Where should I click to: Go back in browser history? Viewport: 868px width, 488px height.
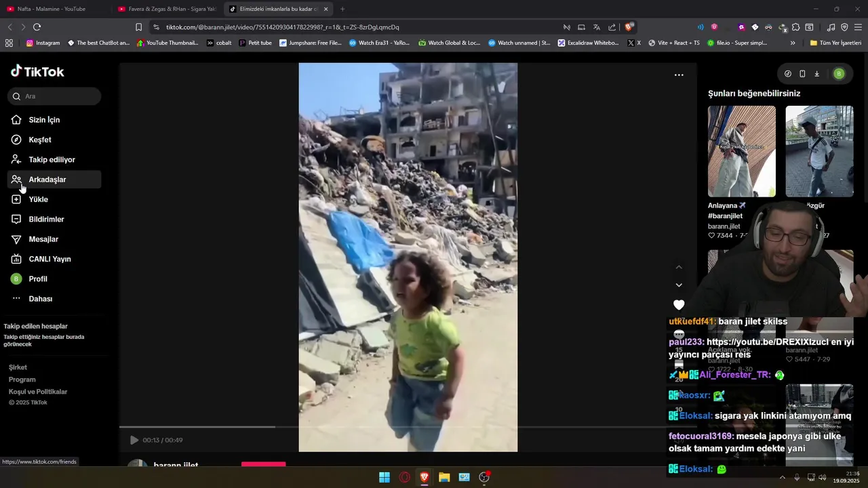tap(9, 27)
